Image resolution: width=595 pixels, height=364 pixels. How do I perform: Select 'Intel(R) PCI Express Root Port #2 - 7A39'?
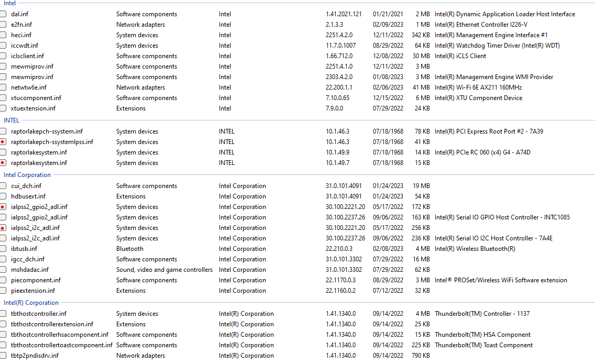pos(489,131)
